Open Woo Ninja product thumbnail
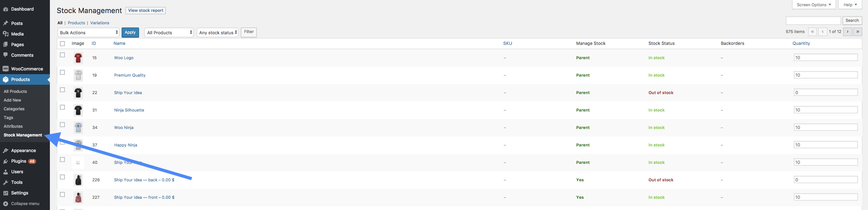868x210 pixels. (x=78, y=128)
